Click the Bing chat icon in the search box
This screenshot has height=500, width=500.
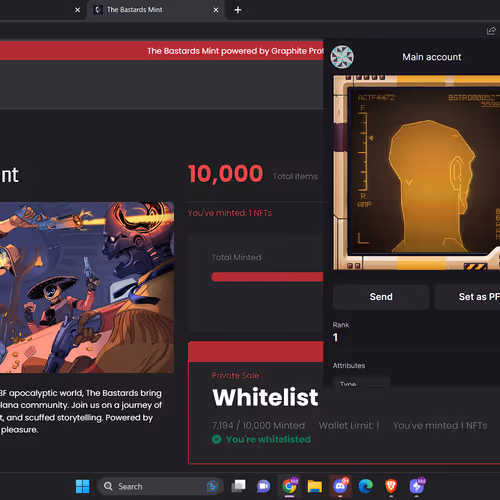pyautogui.click(x=212, y=486)
